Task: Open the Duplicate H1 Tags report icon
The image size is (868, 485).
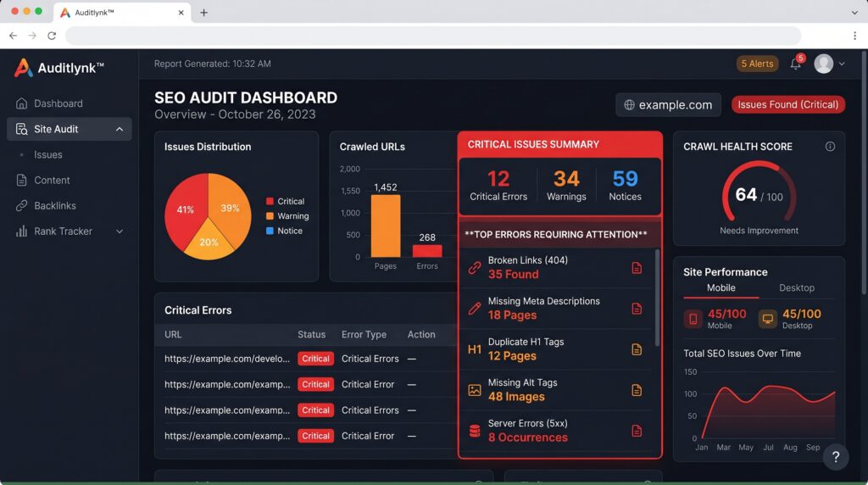Action: click(637, 349)
